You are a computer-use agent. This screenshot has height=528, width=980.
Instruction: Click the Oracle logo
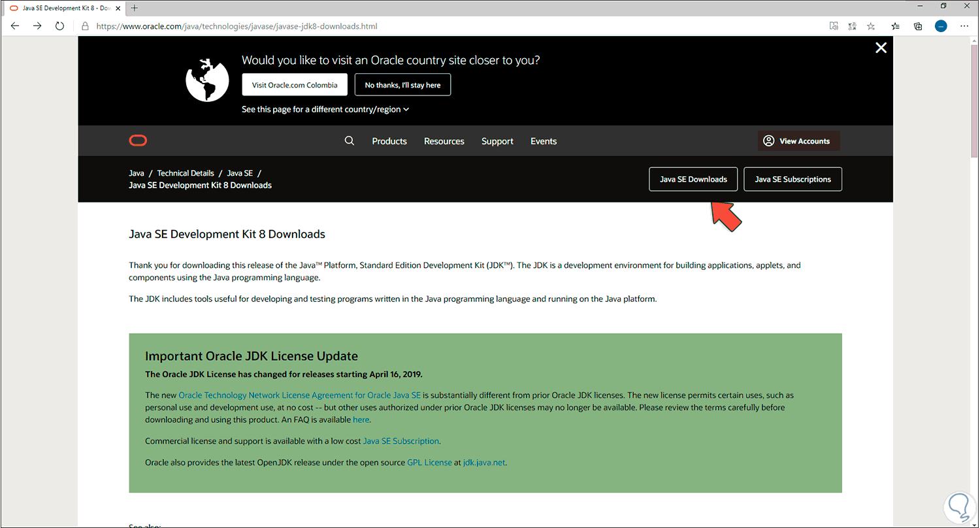138,140
